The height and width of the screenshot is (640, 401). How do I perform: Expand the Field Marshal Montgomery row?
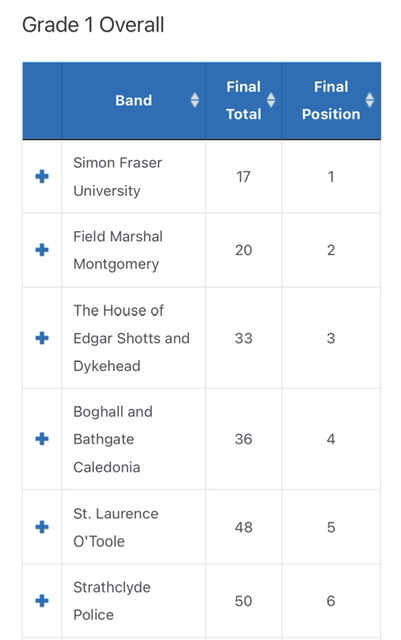[x=42, y=250]
